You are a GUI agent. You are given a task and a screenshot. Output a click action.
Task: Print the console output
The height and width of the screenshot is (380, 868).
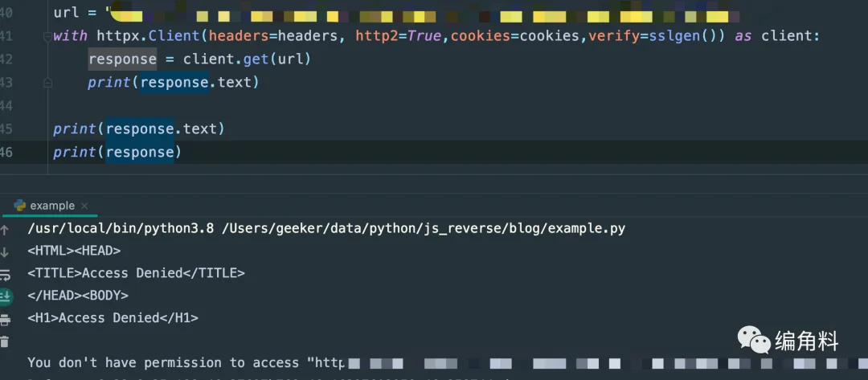pyautogui.click(x=5, y=319)
